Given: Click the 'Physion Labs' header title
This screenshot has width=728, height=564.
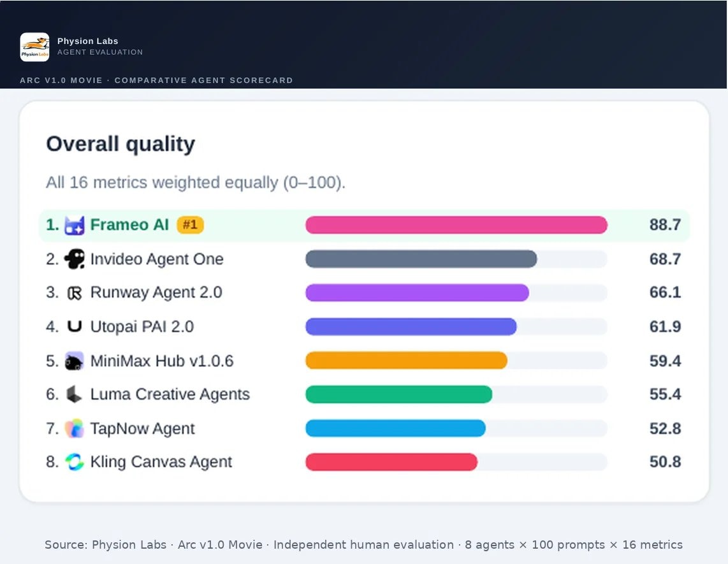Looking at the screenshot, I should pyautogui.click(x=88, y=41).
